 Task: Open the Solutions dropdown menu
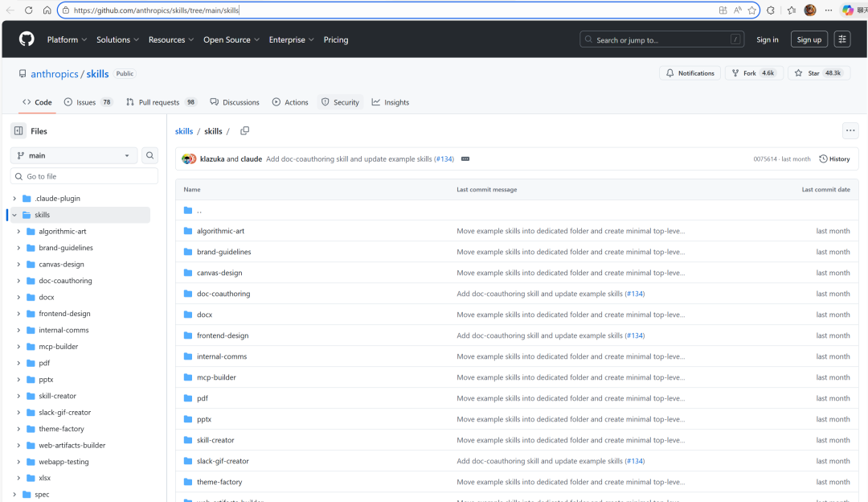click(117, 40)
